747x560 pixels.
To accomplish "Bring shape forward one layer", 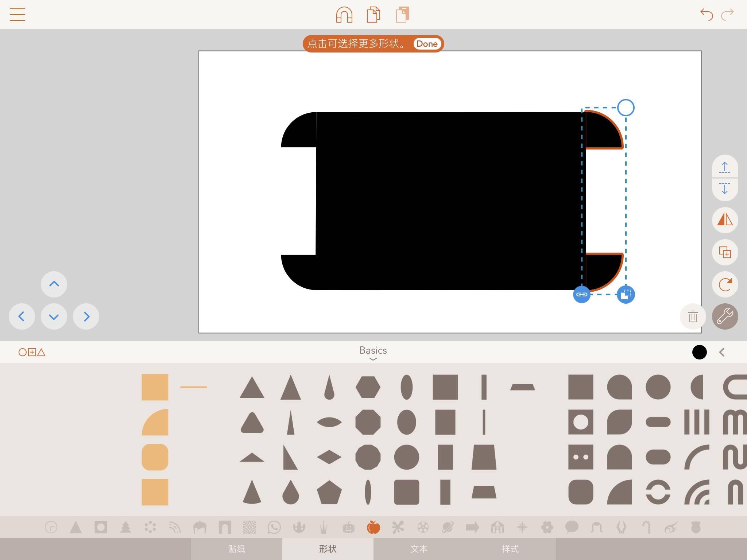I will 725,166.
